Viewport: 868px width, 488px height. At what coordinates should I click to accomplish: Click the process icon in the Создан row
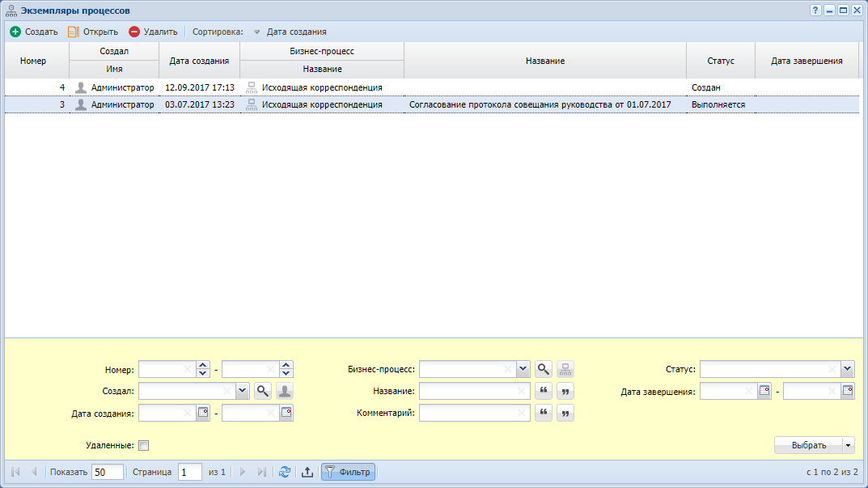[x=252, y=87]
